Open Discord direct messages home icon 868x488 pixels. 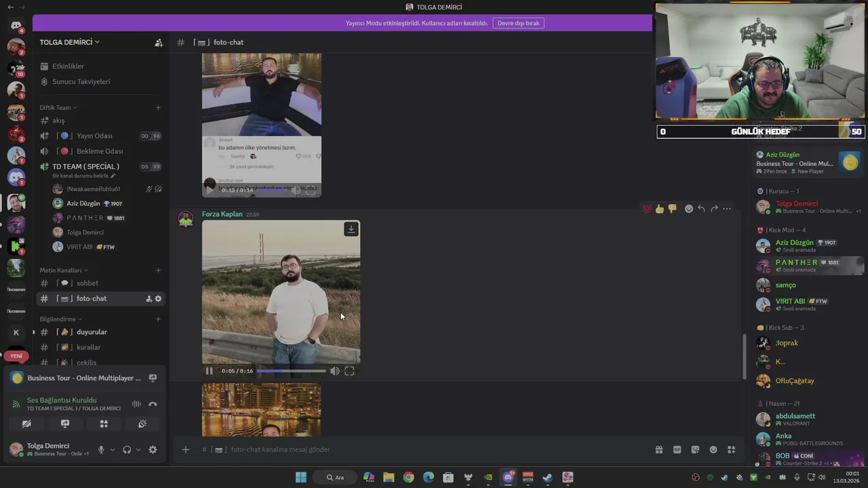point(16,26)
